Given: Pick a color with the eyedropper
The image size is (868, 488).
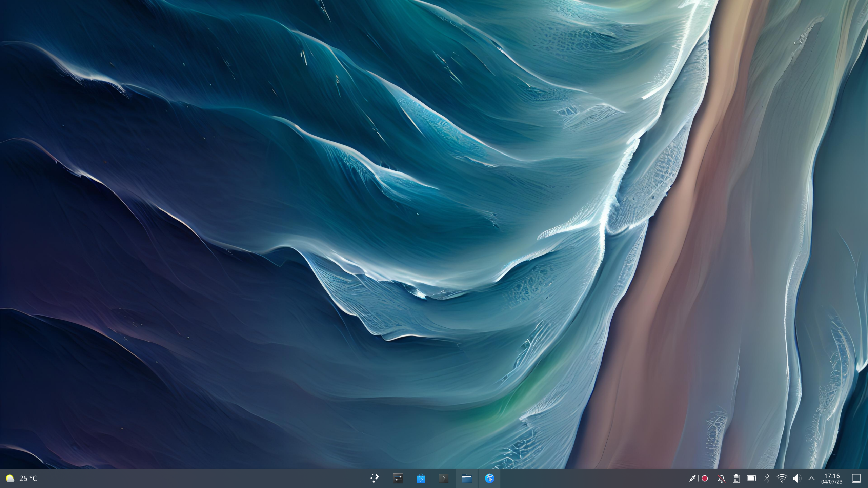Looking at the screenshot, I should coord(692,478).
